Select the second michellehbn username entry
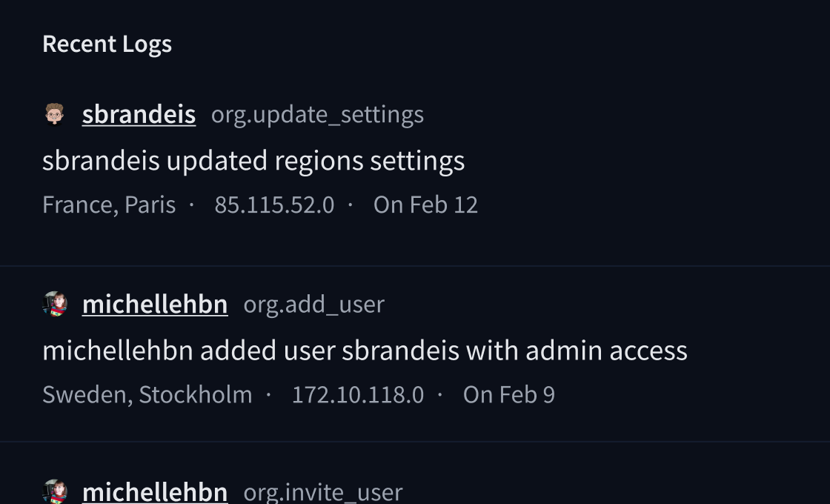830x504 pixels. pos(155,491)
